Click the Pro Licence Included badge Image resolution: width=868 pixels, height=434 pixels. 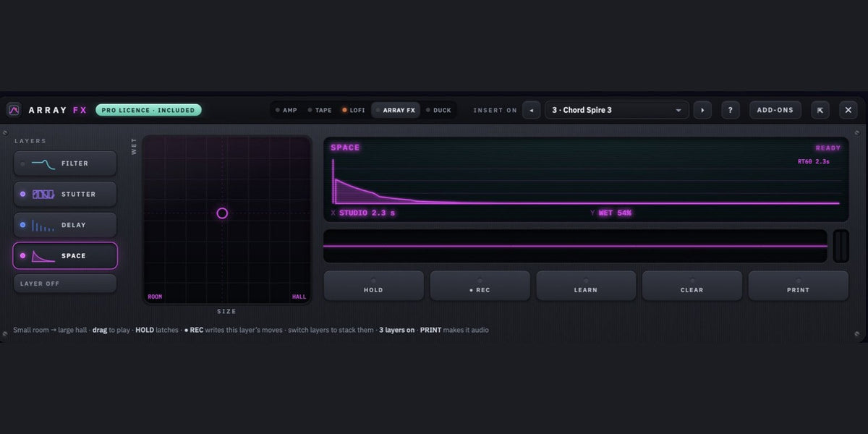(148, 110)
